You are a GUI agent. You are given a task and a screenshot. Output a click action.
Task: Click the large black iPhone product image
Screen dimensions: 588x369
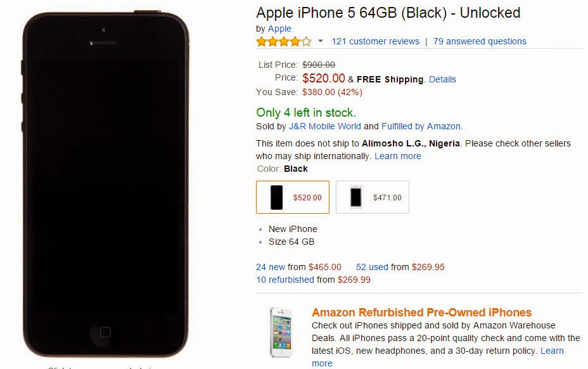pos(105,184)
